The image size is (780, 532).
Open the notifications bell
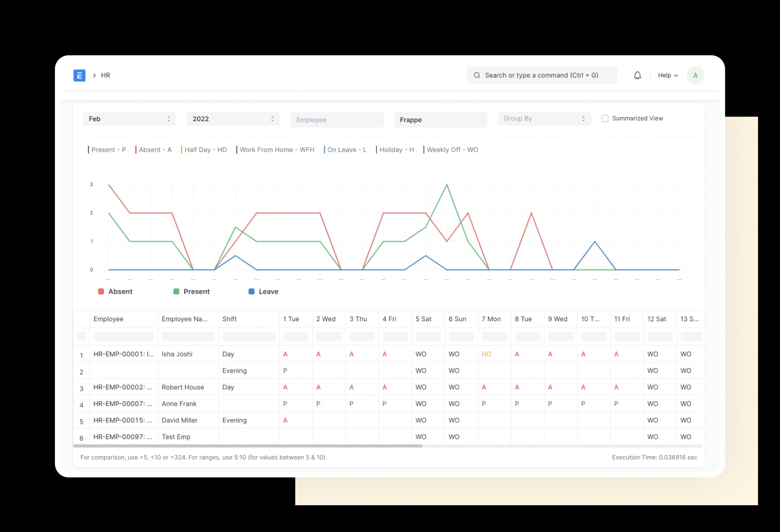(x=637, y=75)
